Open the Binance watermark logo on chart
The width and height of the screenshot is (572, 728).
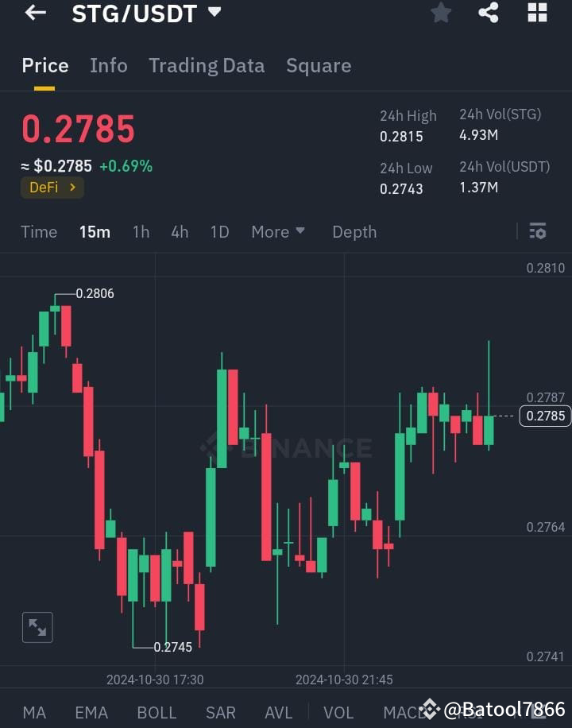tap(286, 447)
